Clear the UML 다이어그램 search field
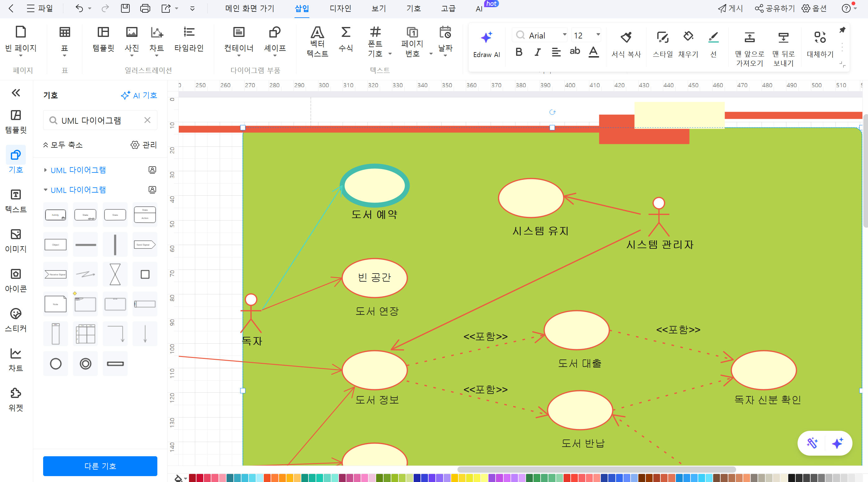868x482 pixels. pyautogui.click(x=147, y=120)
